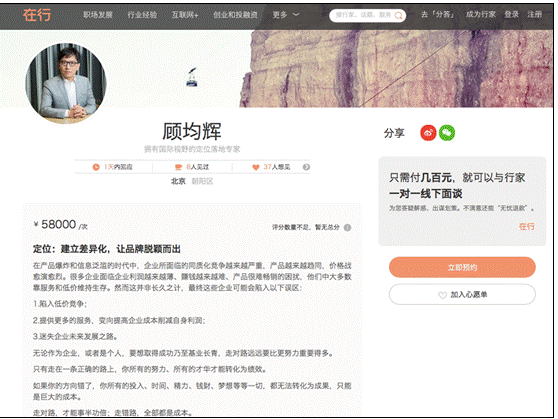
Task: Click the 立即预约 button
Action: click(x=462, y=267)
